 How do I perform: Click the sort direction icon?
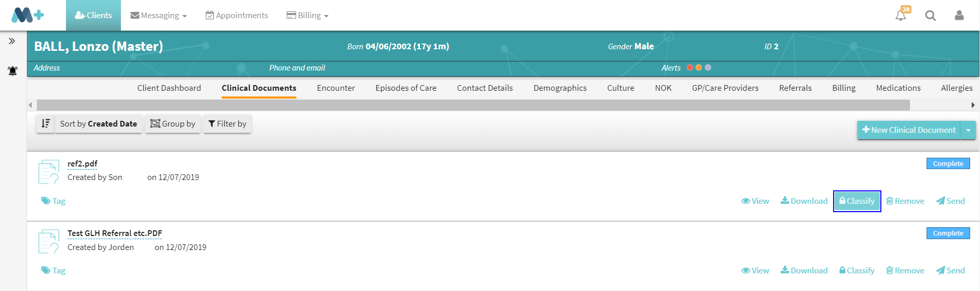pos(46,124)
